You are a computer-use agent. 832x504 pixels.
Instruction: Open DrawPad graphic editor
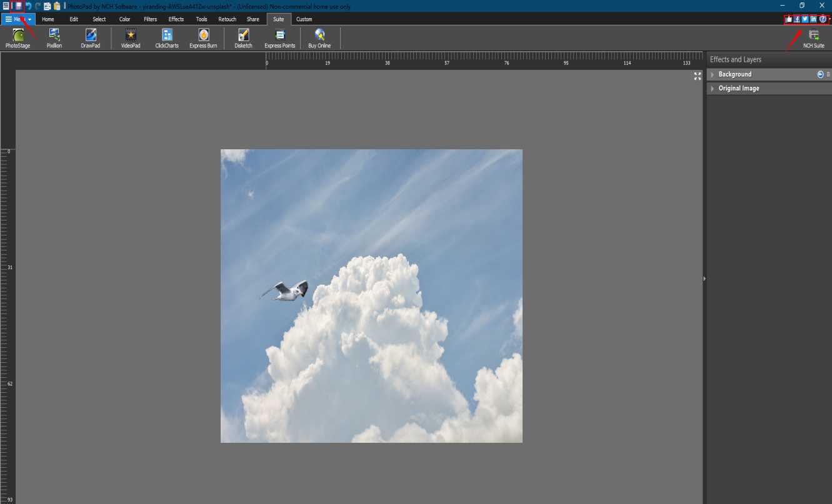coord(91,39)
